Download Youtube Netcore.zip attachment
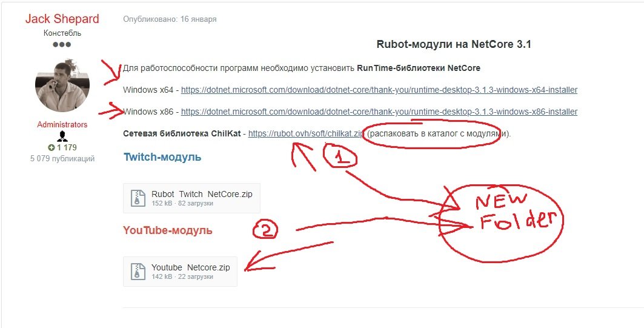Viewport: 644px width, 328px height. (x=191, y=267)
